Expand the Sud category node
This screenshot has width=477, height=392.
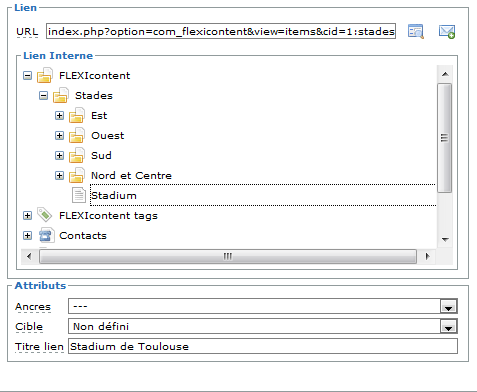[x=60, y=156]
